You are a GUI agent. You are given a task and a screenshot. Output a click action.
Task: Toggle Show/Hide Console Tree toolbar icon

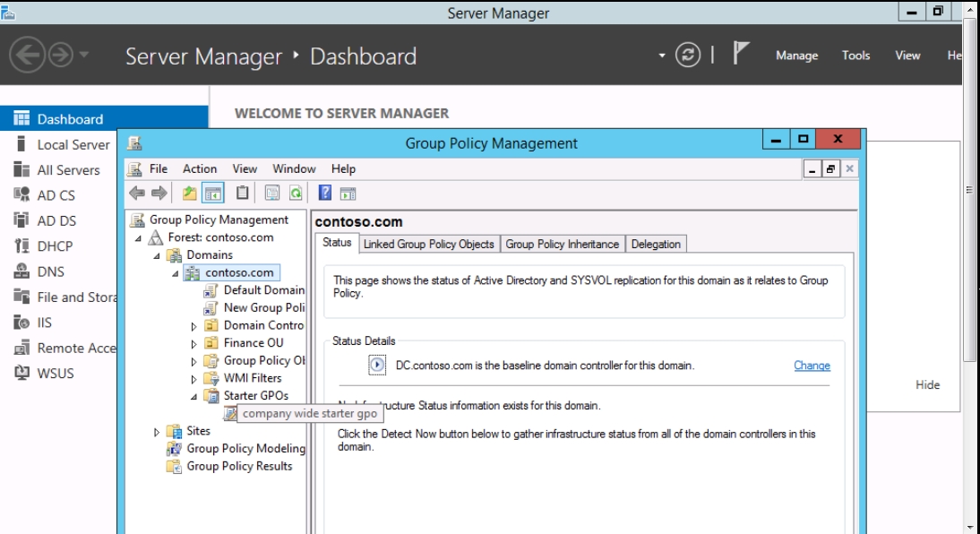click(213, 194)
